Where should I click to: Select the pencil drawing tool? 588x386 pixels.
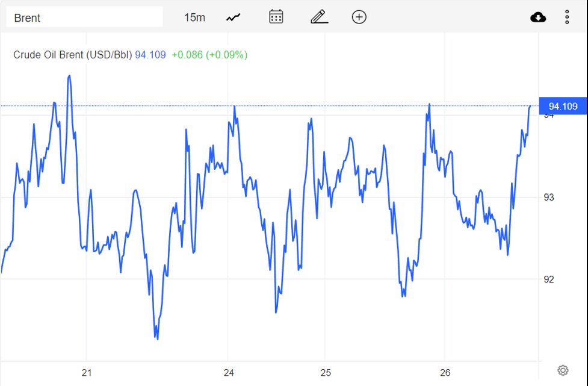click(319, 17)
